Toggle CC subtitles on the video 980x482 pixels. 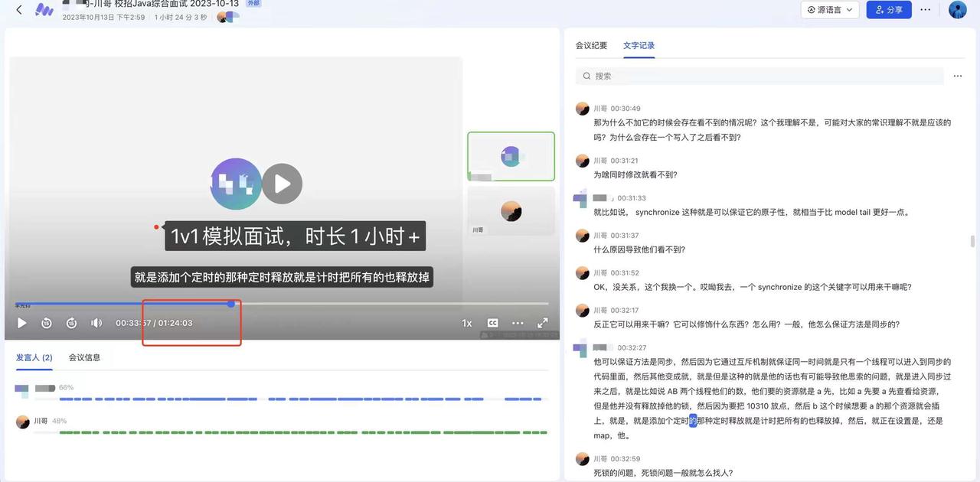point(493,323)
